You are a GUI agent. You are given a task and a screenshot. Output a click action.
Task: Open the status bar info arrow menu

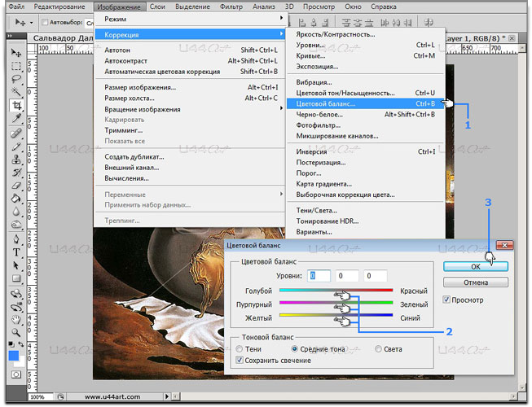coord(166,396)
